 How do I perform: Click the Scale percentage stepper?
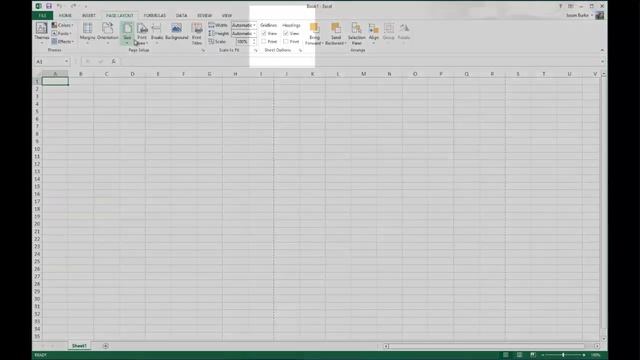pos(254,42)
